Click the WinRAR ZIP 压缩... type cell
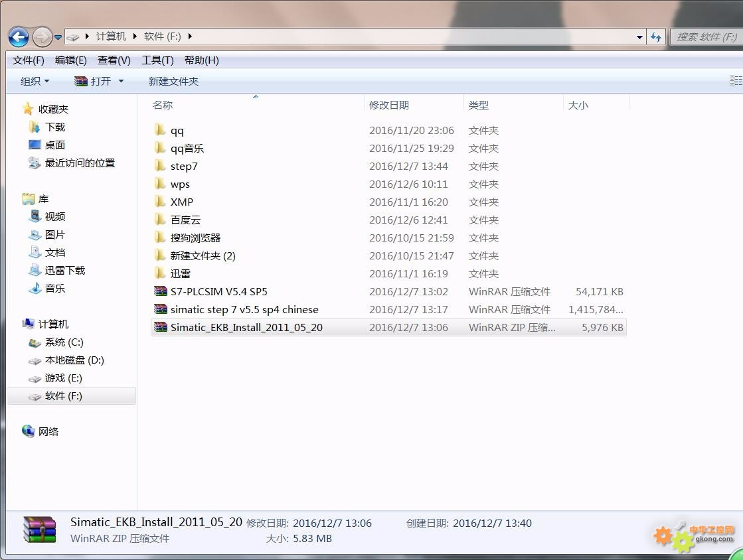The width and height of the screenshot is (743, 560). [x=512, y=328]
